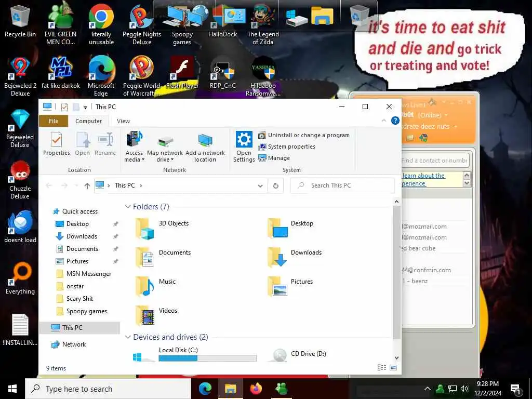Launch HalloDock desktop shortcut
The image size is (532, 399).
click(222, 21)
